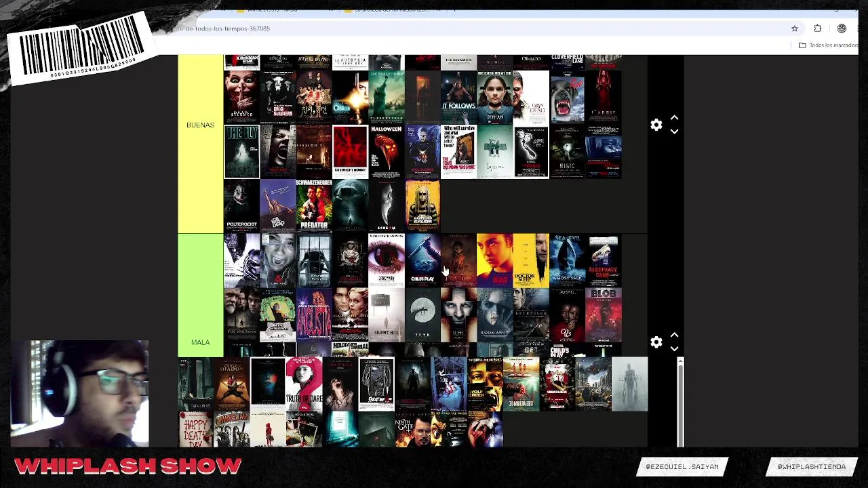Pick the Tusk poster
Image resolution: width=868 pixels, height=488 pixels.
(422, 314)
